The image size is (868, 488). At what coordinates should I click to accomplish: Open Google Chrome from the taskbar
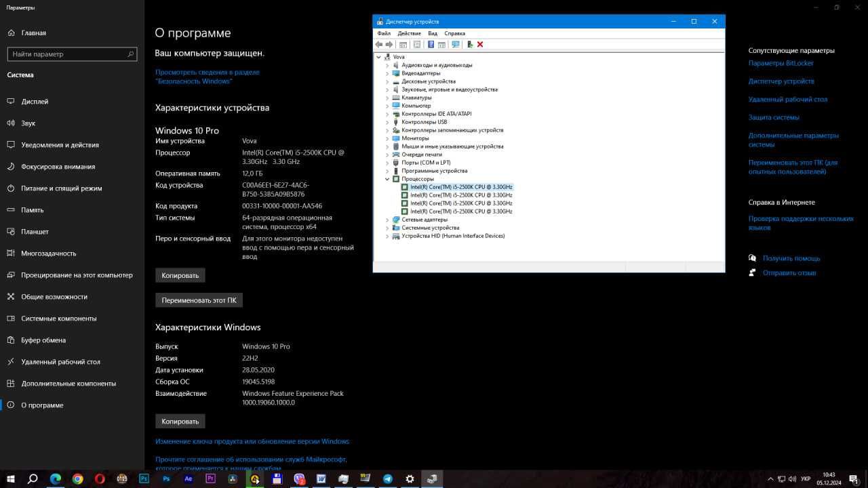[x=78, y=479]
